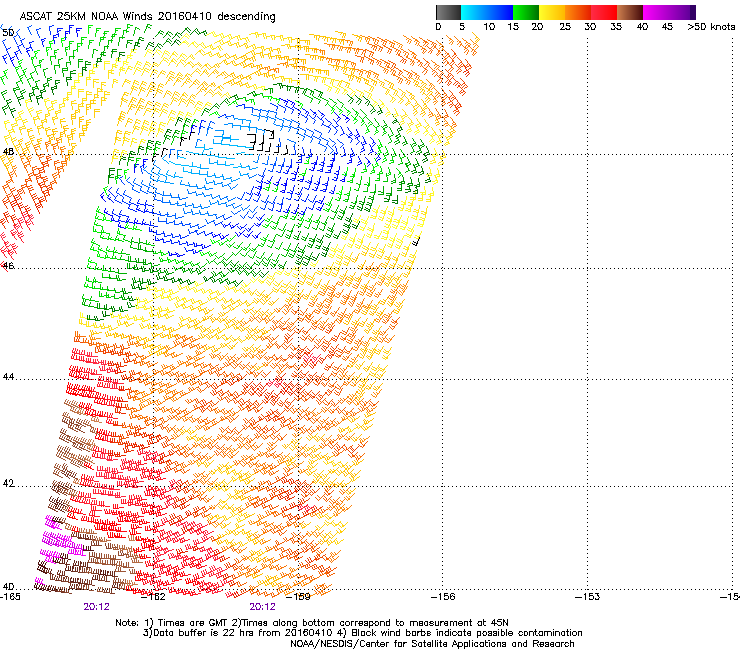Click the latitude axis label '48'
Image resolution: width=740 pixels, height=650 pixels.
point(8,152)
